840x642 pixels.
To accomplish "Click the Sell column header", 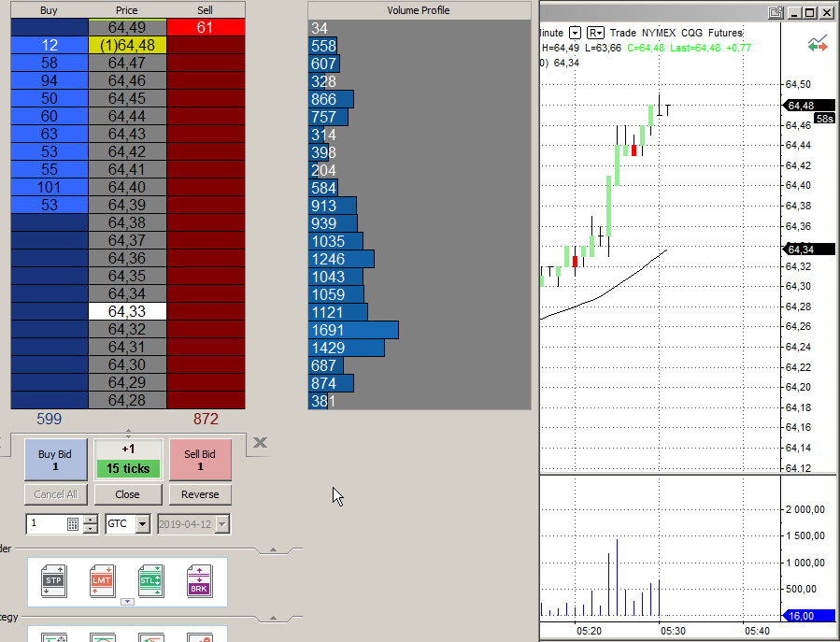I will pos(206,10).
